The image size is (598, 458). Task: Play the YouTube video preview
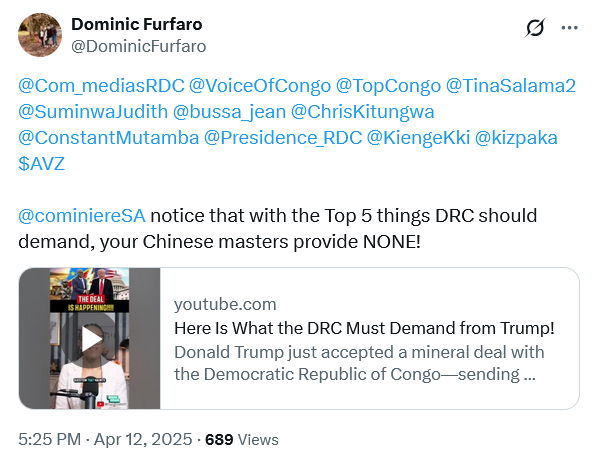click(89, 338)
